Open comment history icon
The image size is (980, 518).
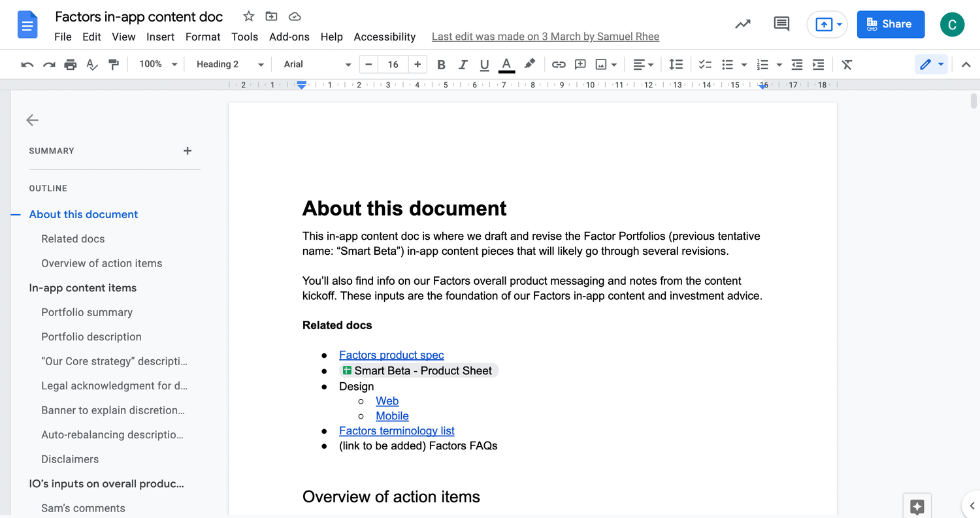coord(781,24)
